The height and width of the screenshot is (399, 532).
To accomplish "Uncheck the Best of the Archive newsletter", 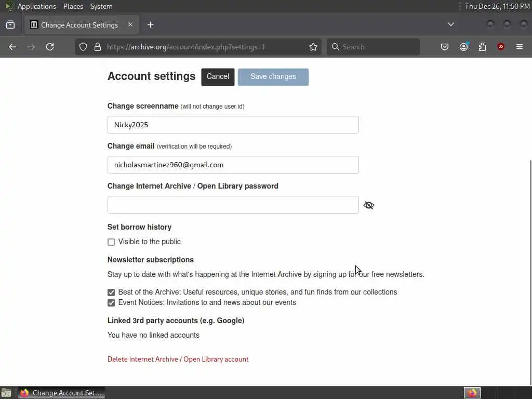I will click(x=111, y=292).
